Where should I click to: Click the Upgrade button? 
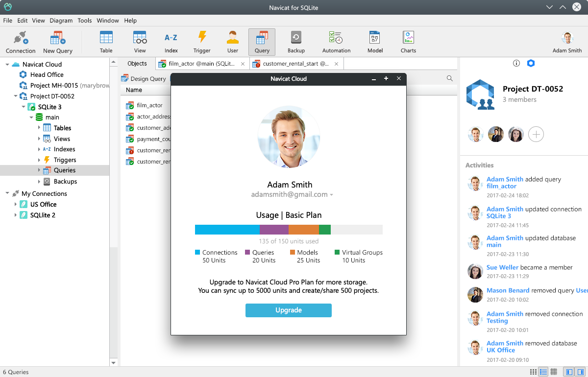289,310
